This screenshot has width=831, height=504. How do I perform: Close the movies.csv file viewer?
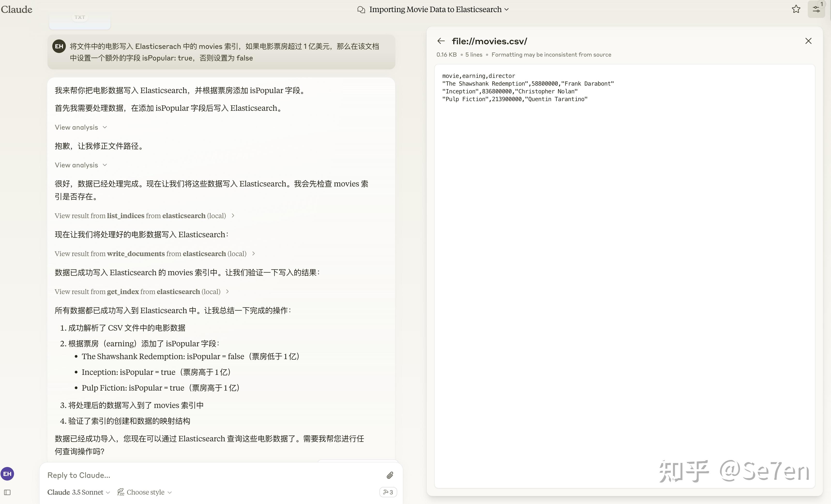[x=808, y=41]
